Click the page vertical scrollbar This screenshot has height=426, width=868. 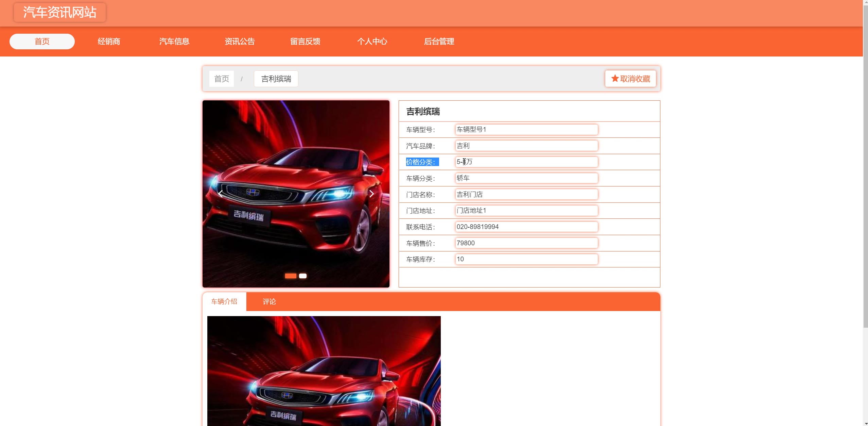click(865, 167)
